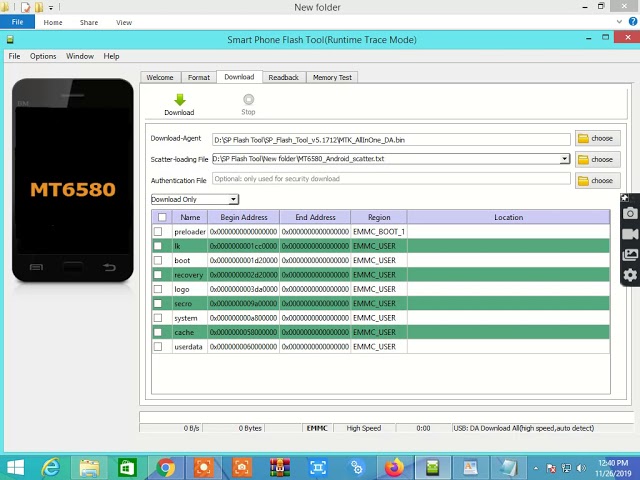Launch Google Chrome from the taskbar
Image resolution: width=640 pixels, height=480 pixels.
point(166,468)
